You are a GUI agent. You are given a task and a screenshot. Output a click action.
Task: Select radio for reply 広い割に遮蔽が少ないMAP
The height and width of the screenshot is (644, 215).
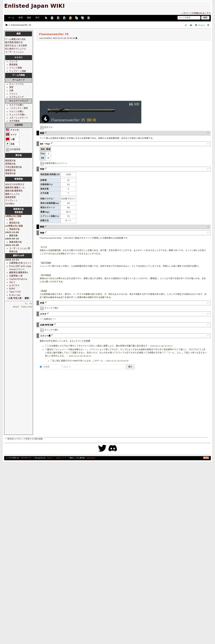(51, 360)
